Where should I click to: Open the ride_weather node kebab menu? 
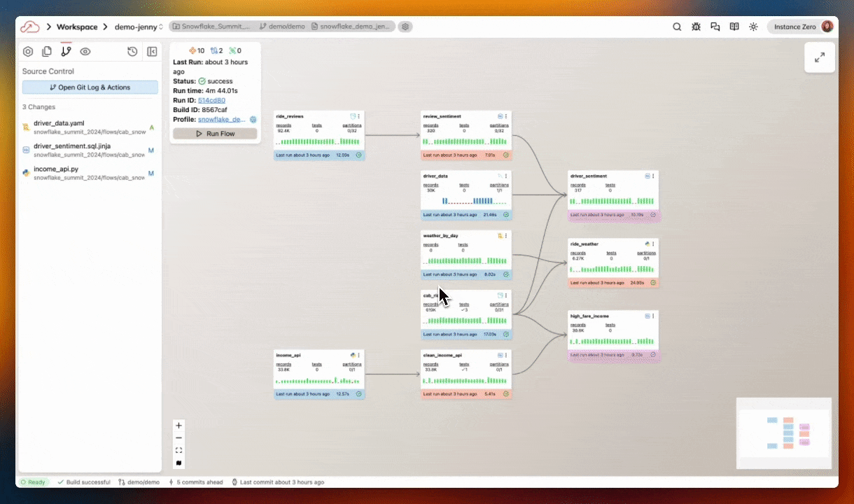tap(653, 244)
